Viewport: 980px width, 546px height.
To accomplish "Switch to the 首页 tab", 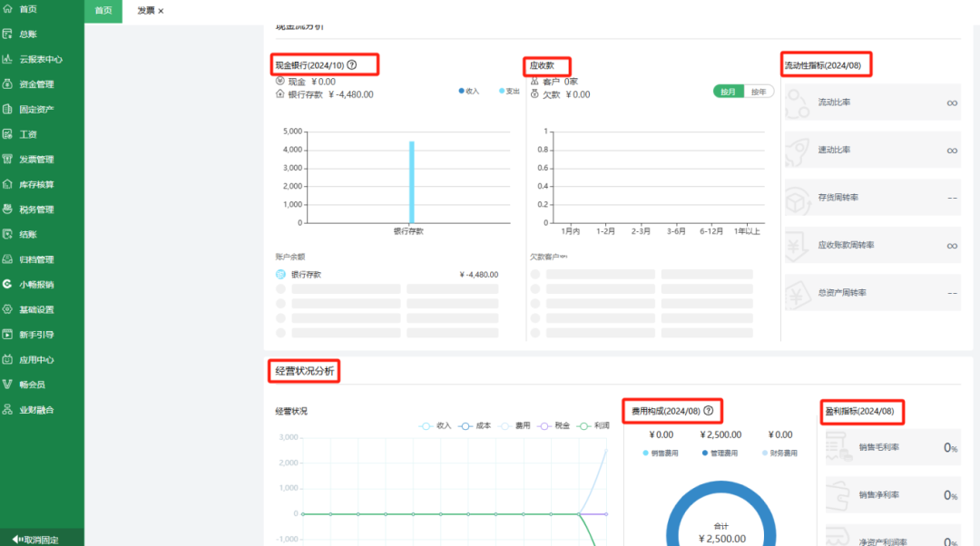I will [103, 11].
